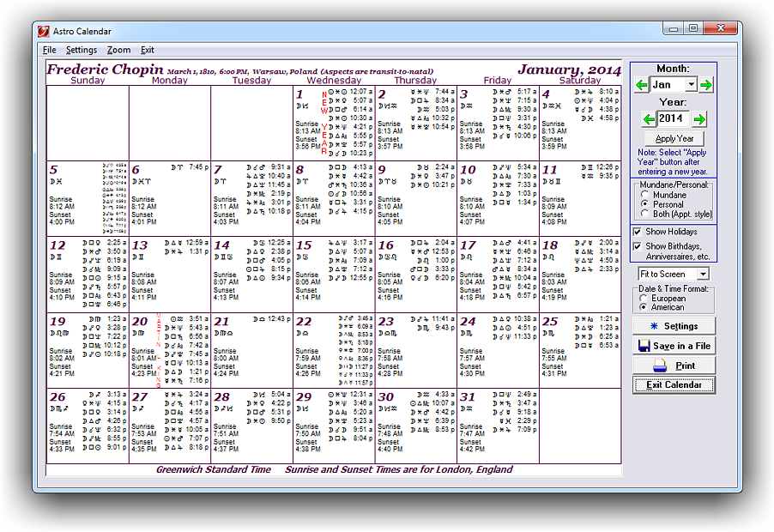Click the Wednesday column header

click(x=334, y=81)
